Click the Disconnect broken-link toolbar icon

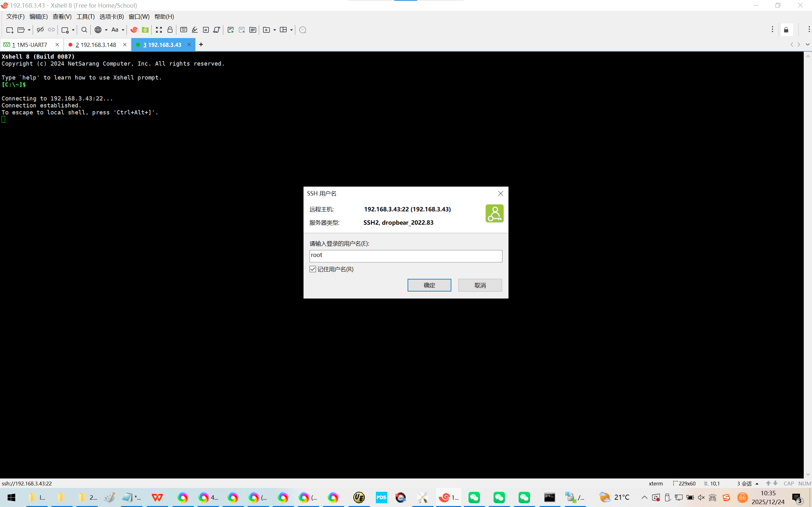(x=40, y=30)
